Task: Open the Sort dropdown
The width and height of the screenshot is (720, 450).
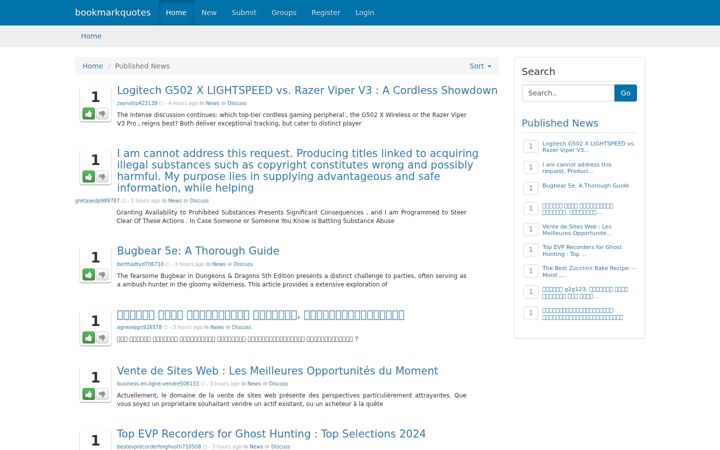Action: click(x=480, y=66)
